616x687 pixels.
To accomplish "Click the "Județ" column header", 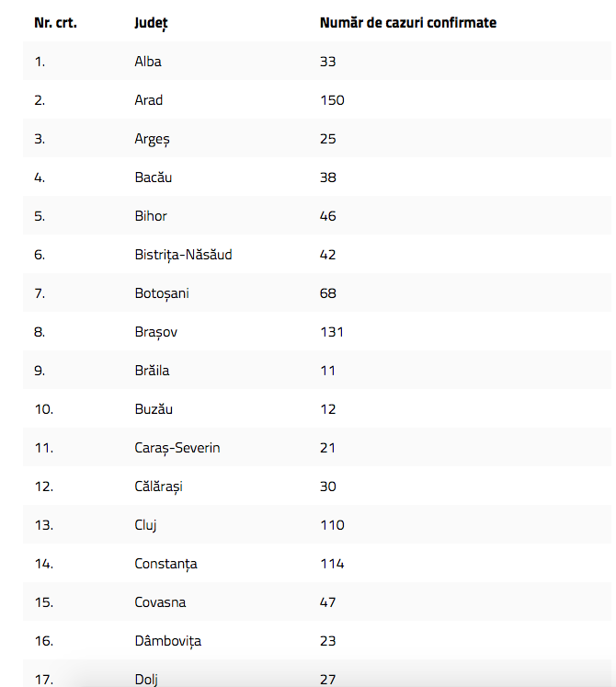I will coord(151,23).
